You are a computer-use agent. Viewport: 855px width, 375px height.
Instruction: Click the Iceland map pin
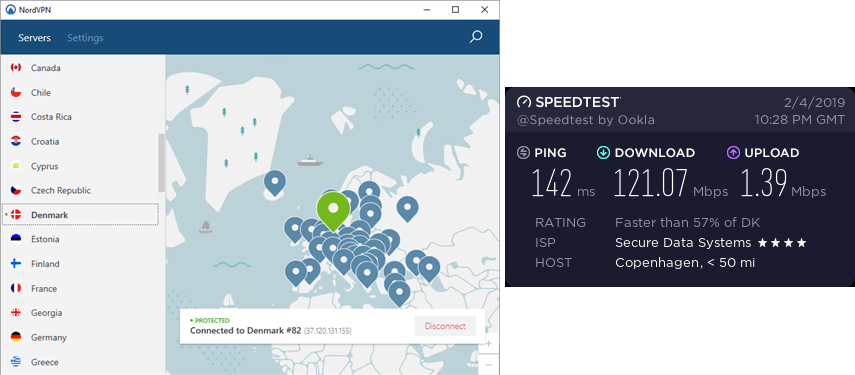275,183
